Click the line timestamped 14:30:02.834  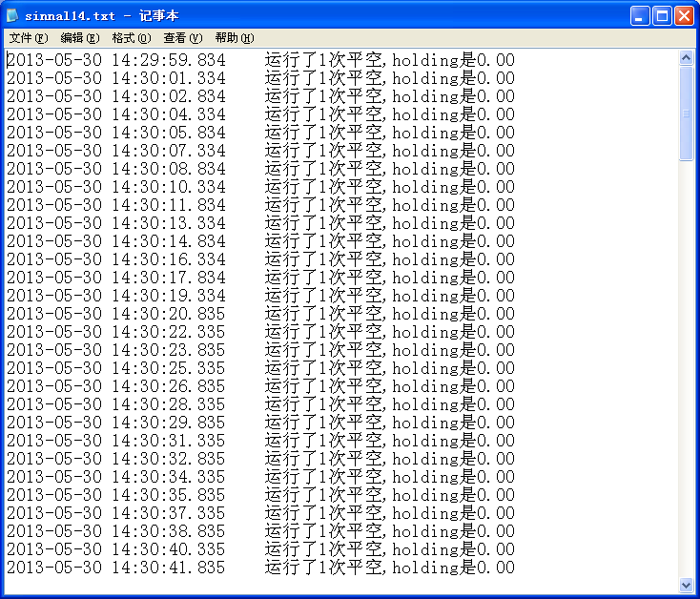[260, 96]
